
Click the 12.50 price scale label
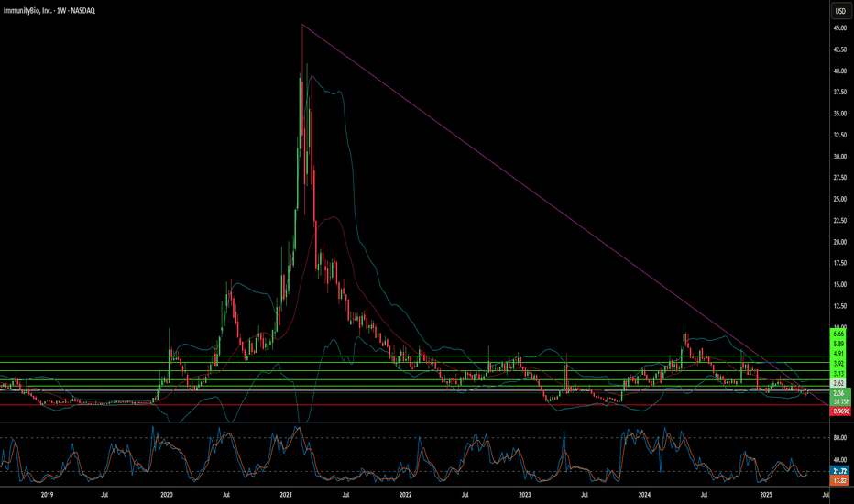click(841, 306)
